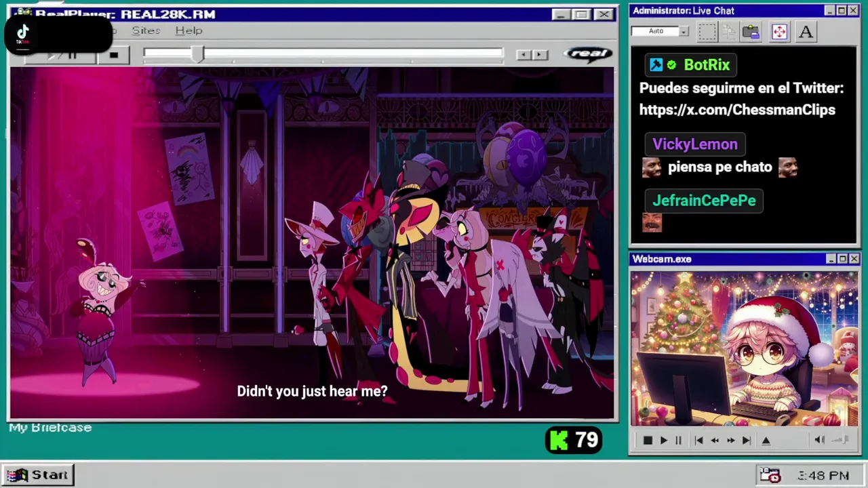Click the left arrow beside the RealPlayer seek bar
The height and width of the screenshot is (488, 868).
[523, 55]
